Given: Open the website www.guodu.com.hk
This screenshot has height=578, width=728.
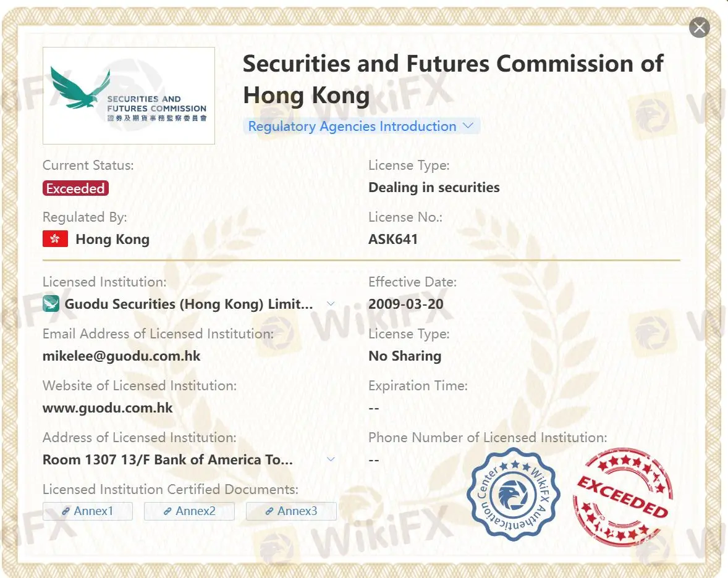Looking at the screenshot, I should [x=108, y=408].
